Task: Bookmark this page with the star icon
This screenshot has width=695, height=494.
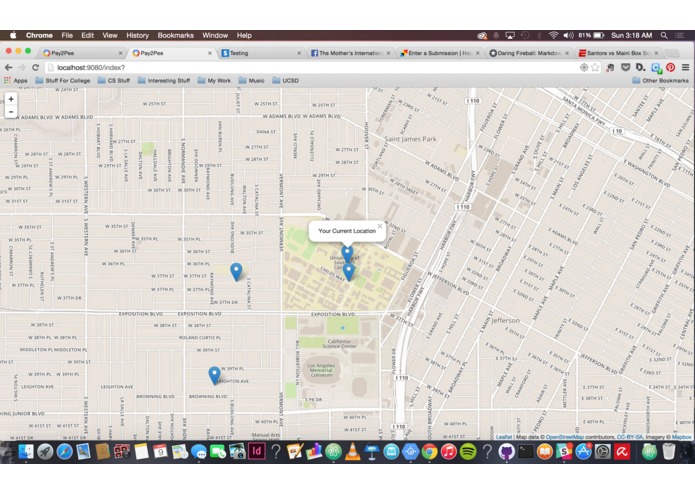Action: (x=595, y=67)
